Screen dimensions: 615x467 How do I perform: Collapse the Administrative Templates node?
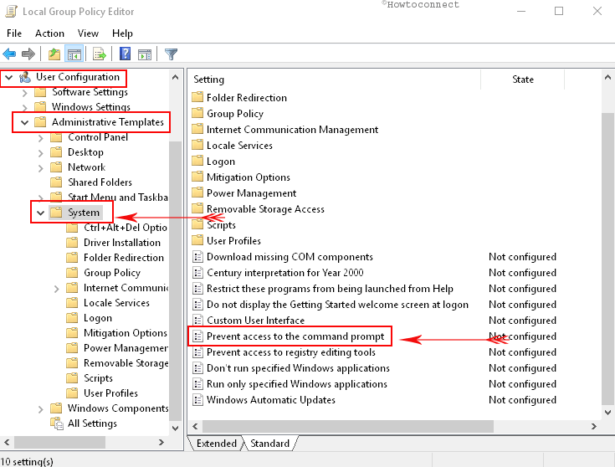[24, 122]
